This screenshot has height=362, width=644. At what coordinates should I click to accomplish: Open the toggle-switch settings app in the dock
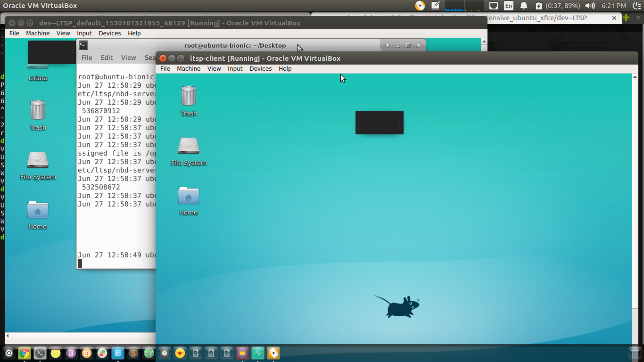click(x=102, y=353)
